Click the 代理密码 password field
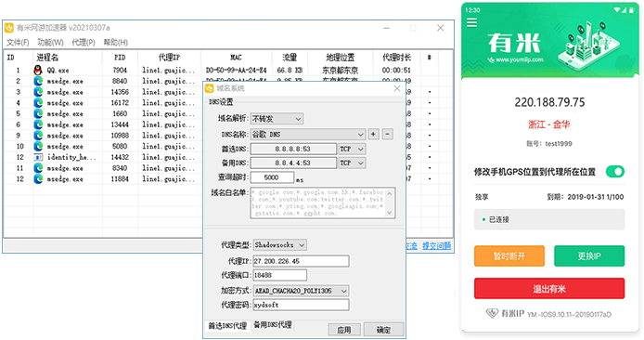 point(301,305)
